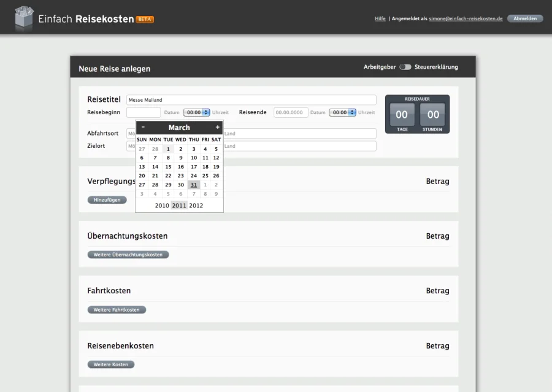Click the Reisedauer hours counter

433,115
